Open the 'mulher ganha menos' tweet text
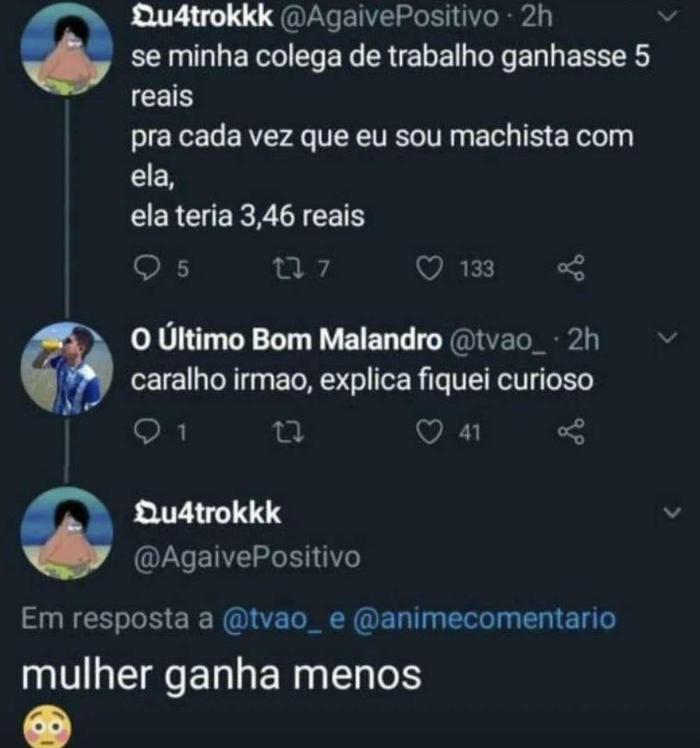Screen dimensions: 700x748 222,674
